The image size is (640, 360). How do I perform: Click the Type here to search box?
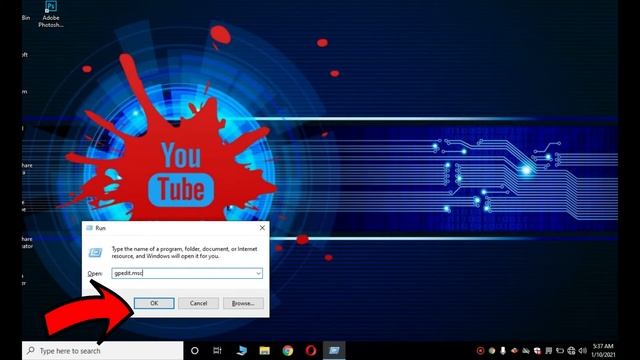(103, 351)
